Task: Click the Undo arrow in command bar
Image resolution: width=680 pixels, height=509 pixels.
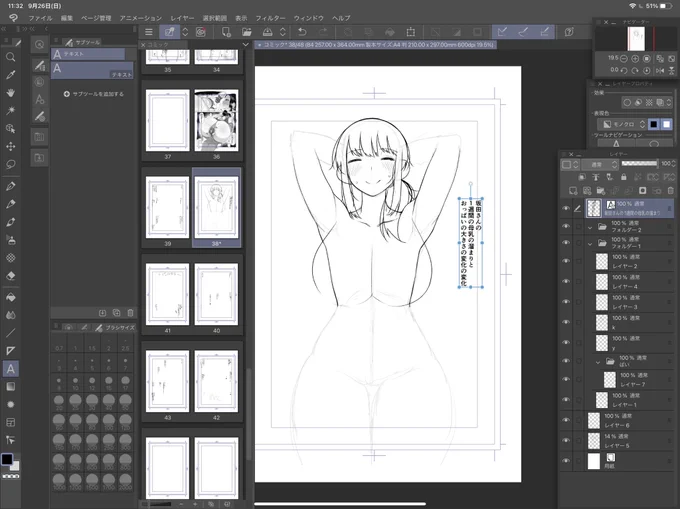Action: coord(302,32)
